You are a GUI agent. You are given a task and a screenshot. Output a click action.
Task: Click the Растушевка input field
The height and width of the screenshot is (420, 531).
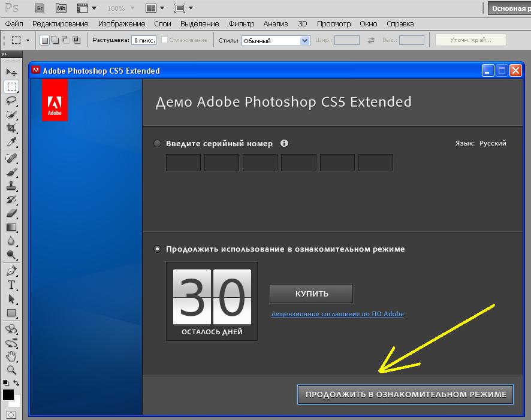(x=144, y=40)
